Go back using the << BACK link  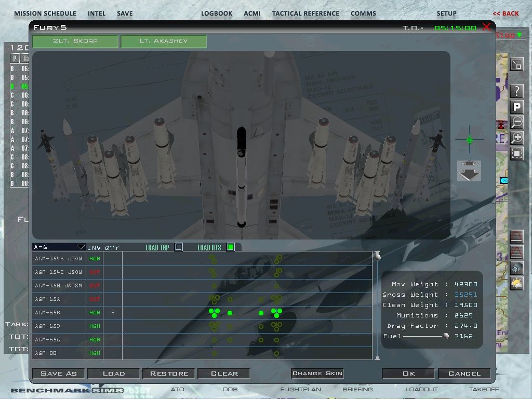pyautogui.click(x=506, y=14)
